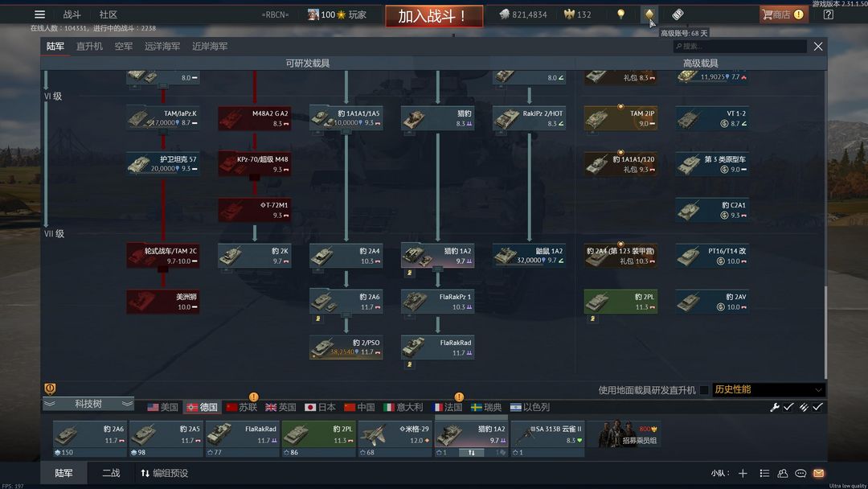The width and height of the screenshot is (868, 489).
Task: Click the search field in research window
Action: tap(739, 47)
